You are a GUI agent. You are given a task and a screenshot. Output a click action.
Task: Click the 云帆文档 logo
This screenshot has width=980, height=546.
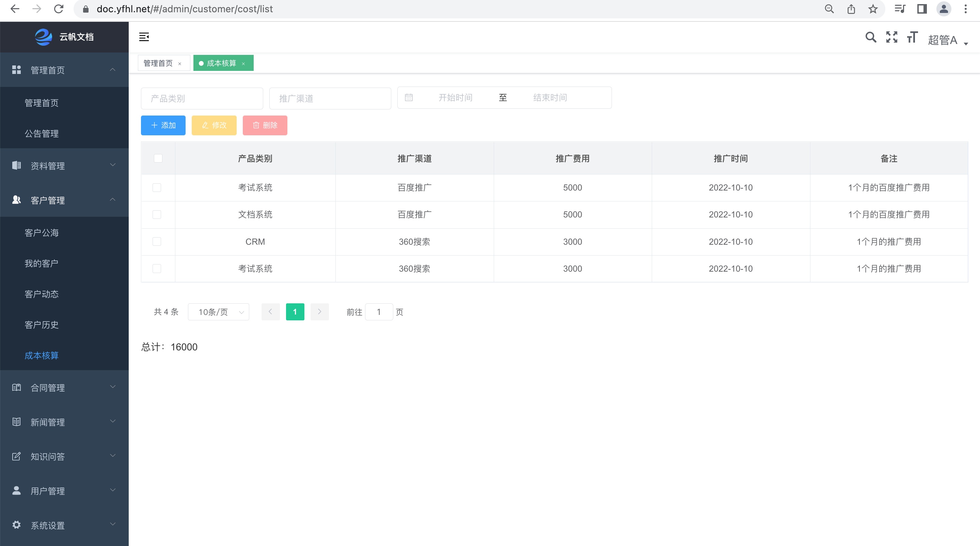[x=44, y=37]
